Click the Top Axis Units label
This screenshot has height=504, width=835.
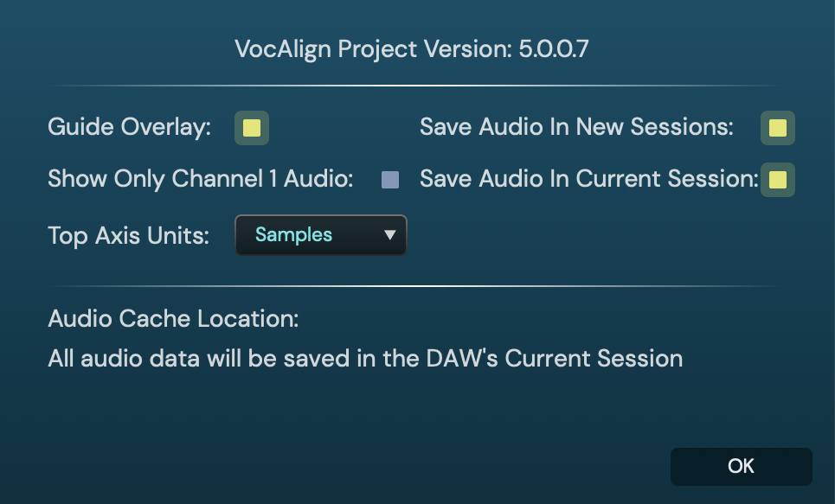point(128,236)
